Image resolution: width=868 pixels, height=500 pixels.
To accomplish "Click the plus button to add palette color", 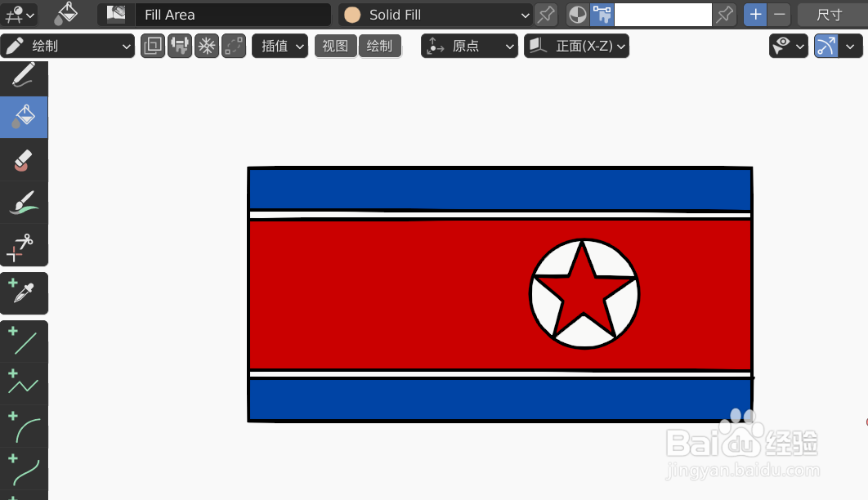I will point(754,14).
